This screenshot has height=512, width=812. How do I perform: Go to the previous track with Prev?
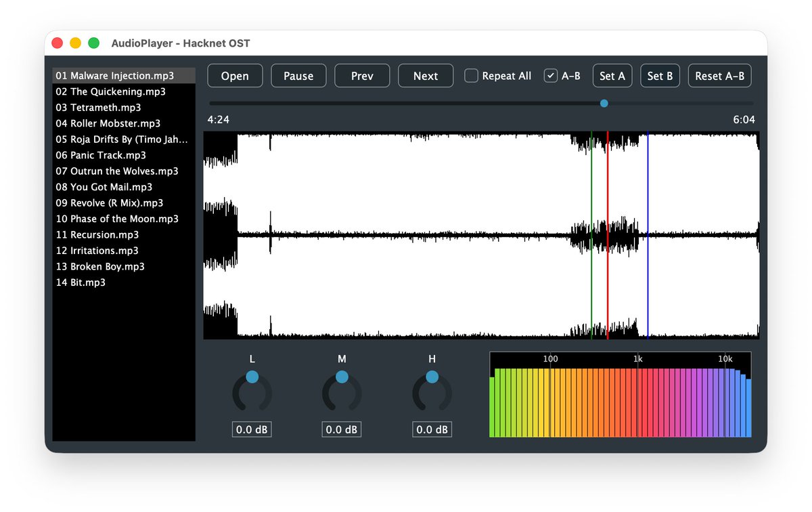362,76
